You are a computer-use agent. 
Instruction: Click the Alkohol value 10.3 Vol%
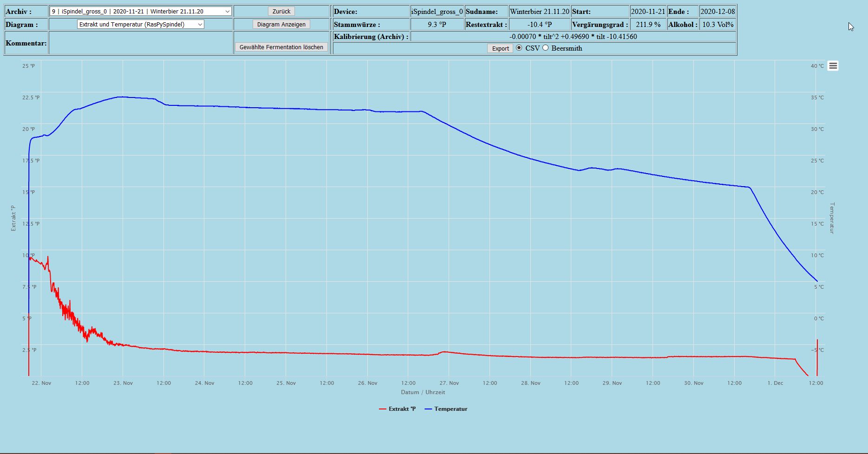coord(718,25)
